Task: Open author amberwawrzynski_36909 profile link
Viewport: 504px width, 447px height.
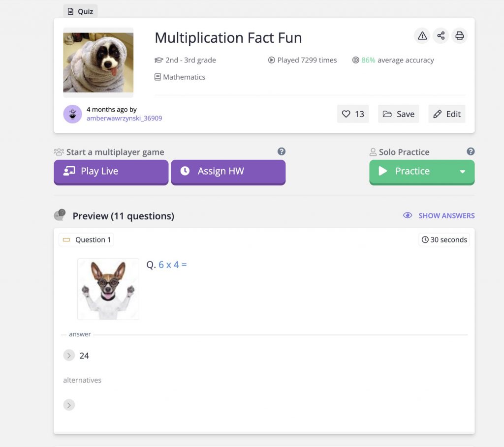Action: pos(125,118)
